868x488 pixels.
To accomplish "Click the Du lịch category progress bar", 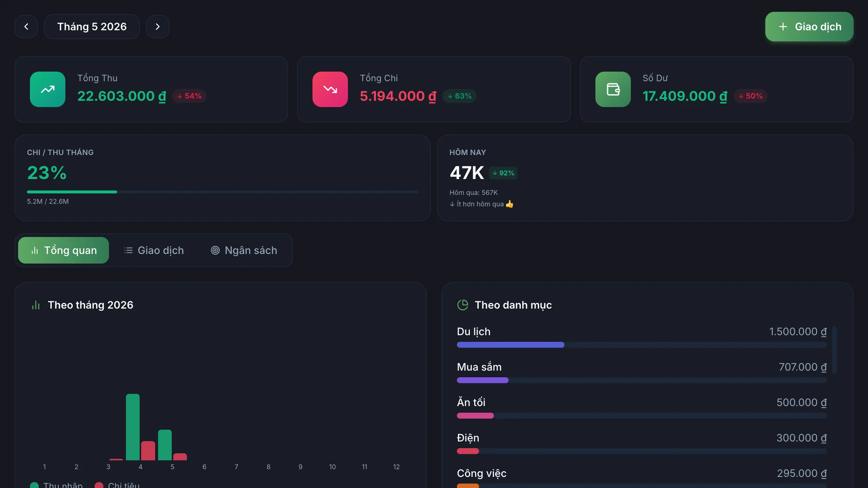I will coord(642,345).
